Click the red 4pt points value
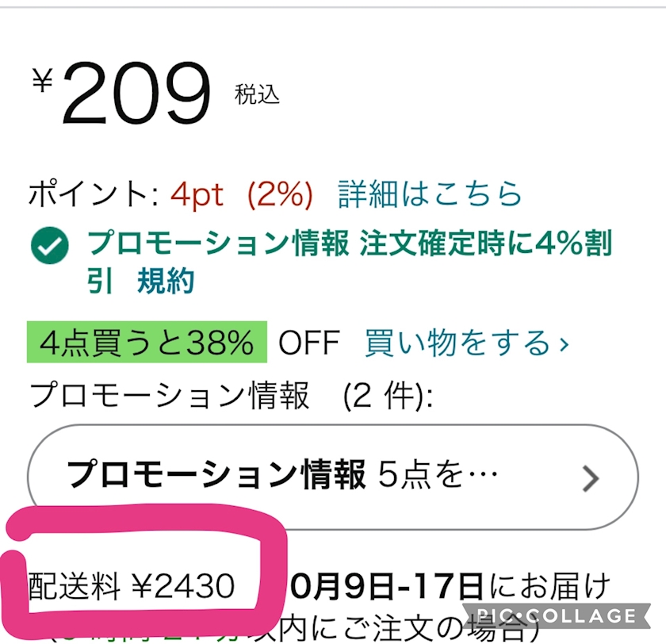This screenshot has width=666, height=644. [x=197, y=194]
